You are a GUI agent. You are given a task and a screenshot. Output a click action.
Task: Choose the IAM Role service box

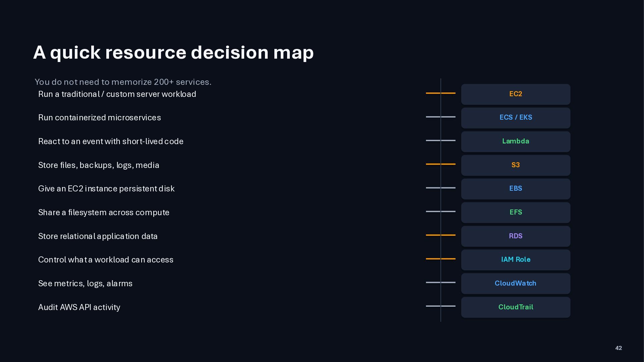coord(516,260)
